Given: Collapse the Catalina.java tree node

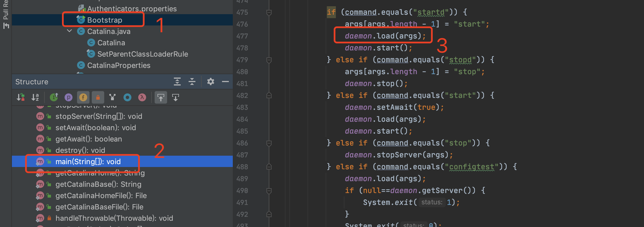Looking at the screenshot, I should click(69, 31).
